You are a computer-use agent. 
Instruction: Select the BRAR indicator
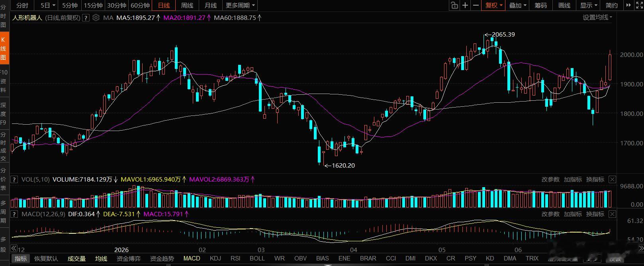coord(368,258)
